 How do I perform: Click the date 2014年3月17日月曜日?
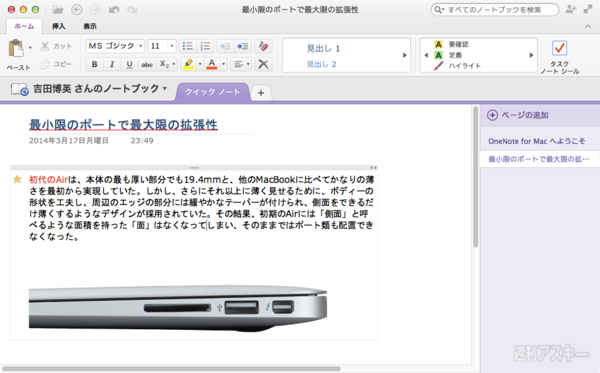pos(69,141)
